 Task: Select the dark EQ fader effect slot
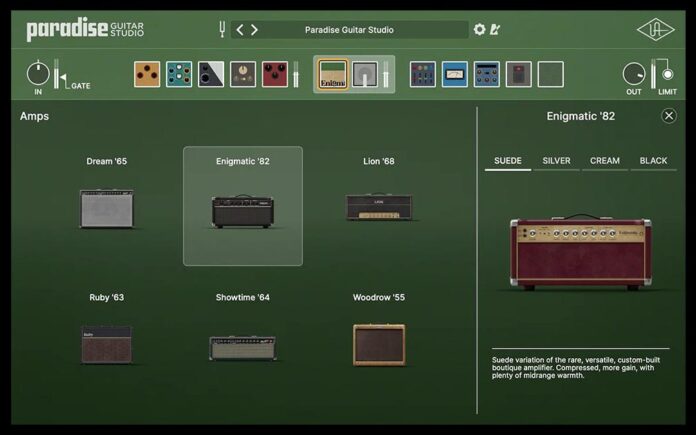(423, 74)
